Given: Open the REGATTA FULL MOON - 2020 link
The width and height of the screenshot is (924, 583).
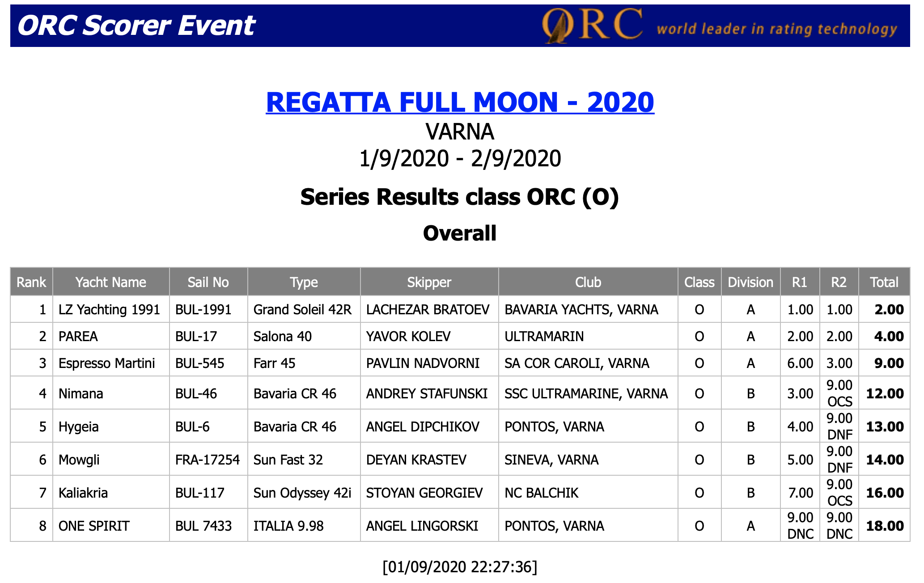Looking at the screenshot, I should click(460, 102).
